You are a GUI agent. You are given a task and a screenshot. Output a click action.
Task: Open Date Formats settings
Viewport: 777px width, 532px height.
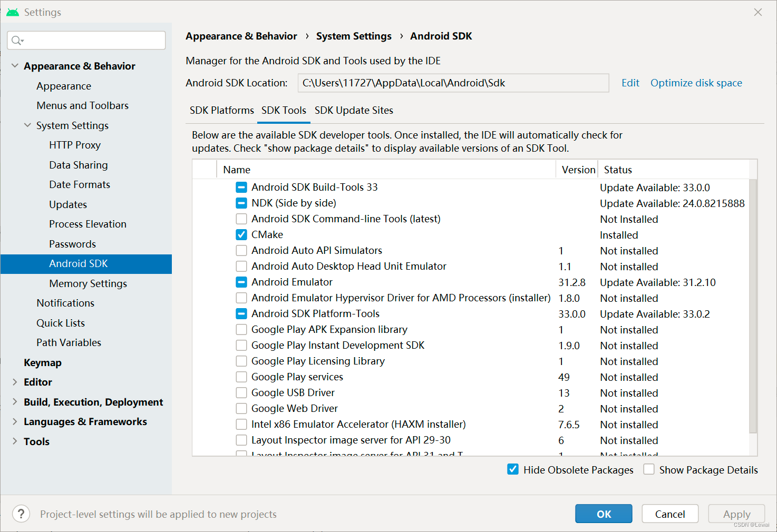pos(80,184)
